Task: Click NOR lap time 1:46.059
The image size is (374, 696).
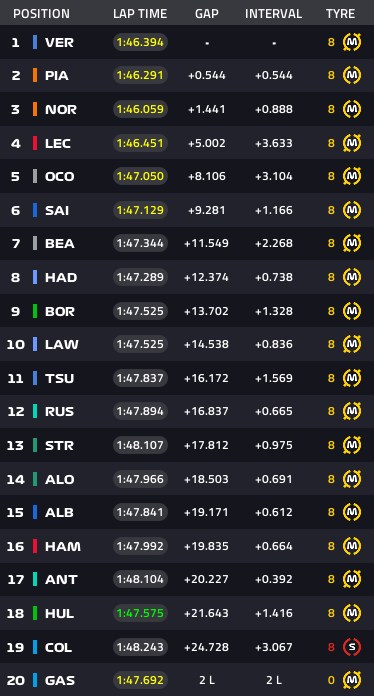Action: 140,109
